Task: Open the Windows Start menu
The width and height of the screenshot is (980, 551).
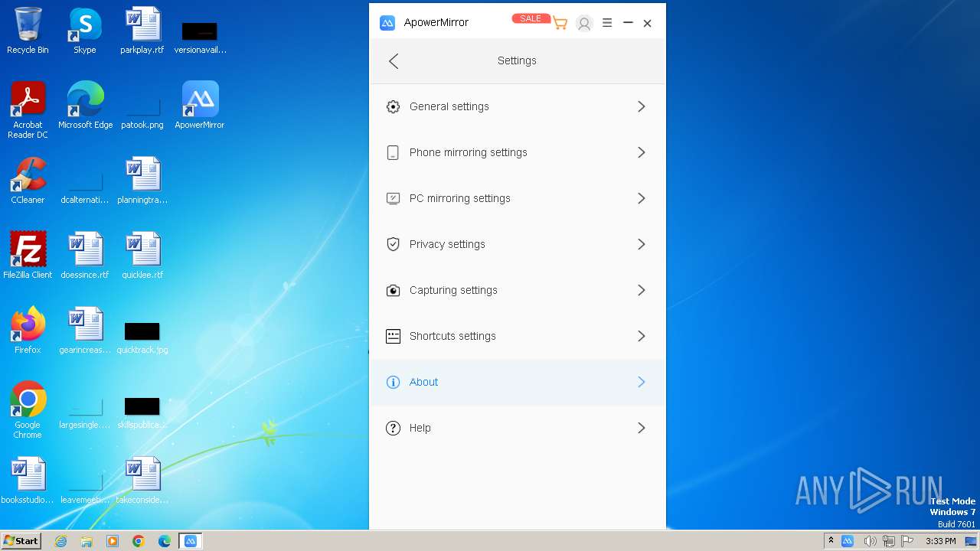Action: pos(21,540)
